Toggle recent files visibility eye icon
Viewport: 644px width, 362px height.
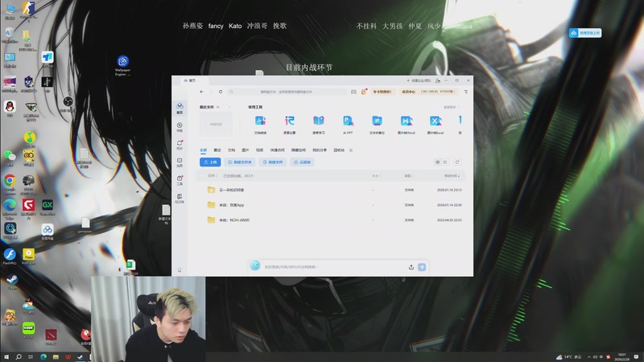click(217, 107)
